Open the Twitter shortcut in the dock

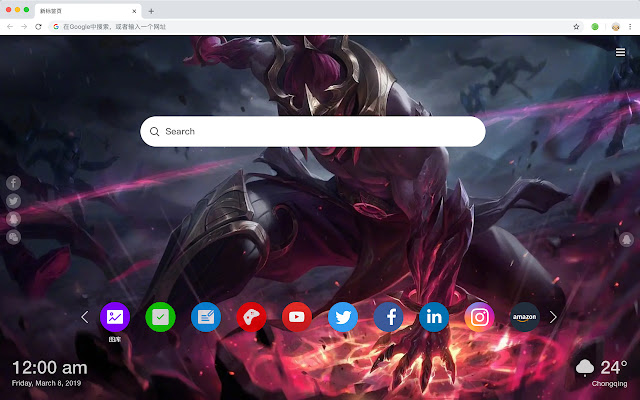343,317
